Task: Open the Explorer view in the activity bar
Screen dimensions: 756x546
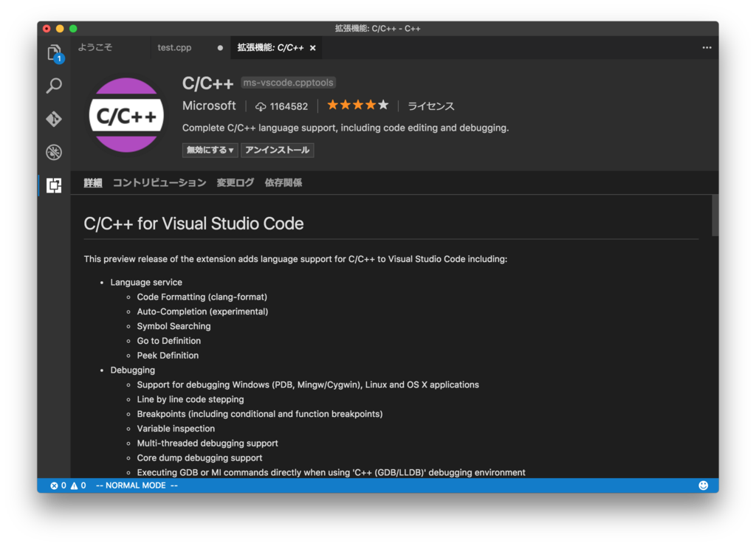Action: 54,52
